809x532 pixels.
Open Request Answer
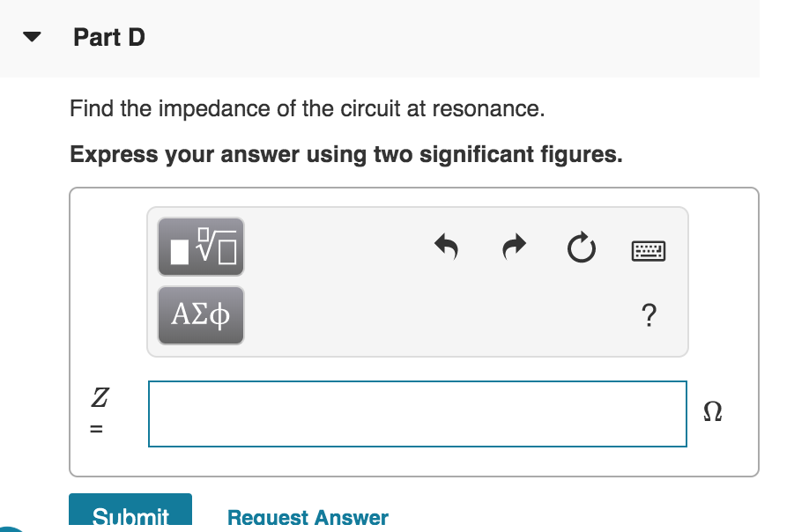click(x=307, y=517)
